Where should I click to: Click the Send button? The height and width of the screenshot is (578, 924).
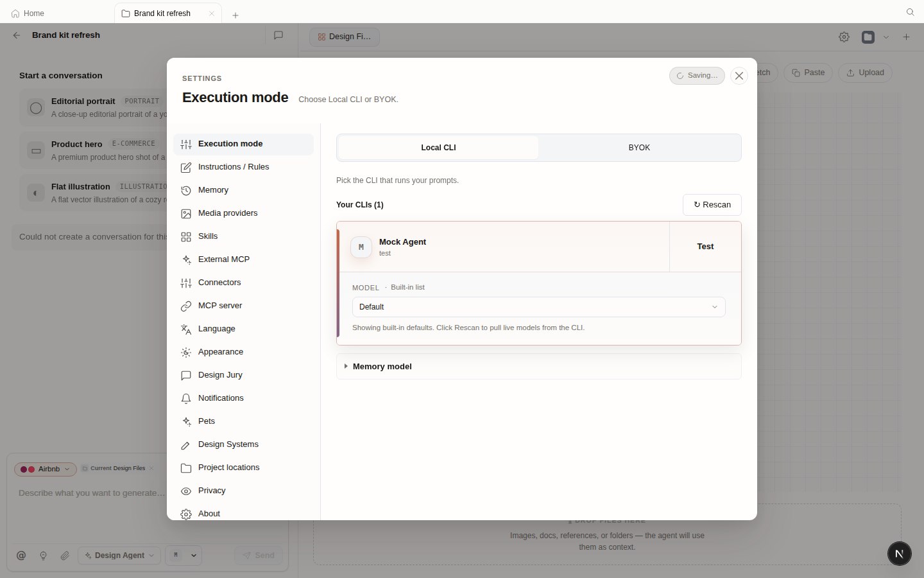(x=259, y=556)
